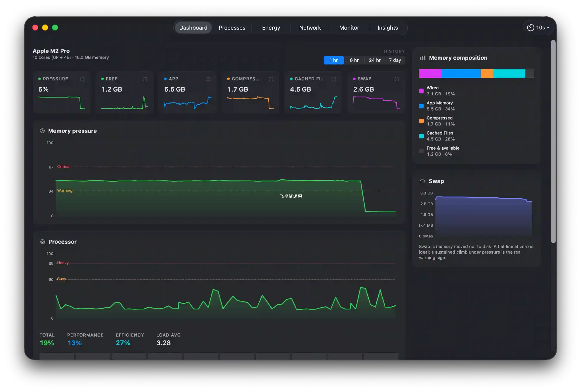Select the 7 day history range

395,60
